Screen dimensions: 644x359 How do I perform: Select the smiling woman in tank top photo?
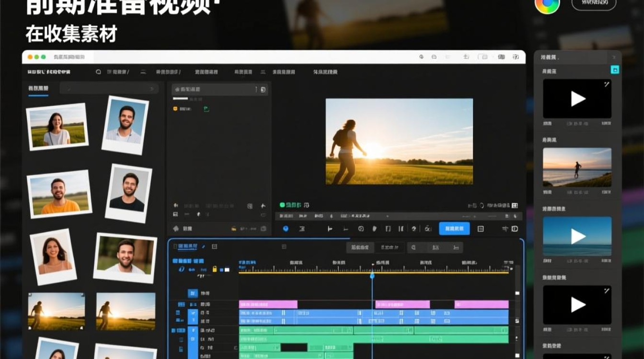pyautogui.click(x=53, y=256)
